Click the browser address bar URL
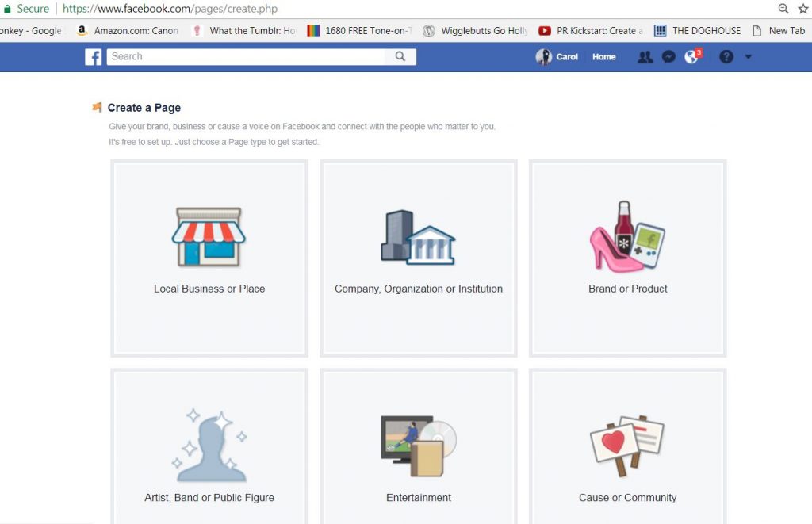Screen dimensions: 812x524 pos(170,9)
